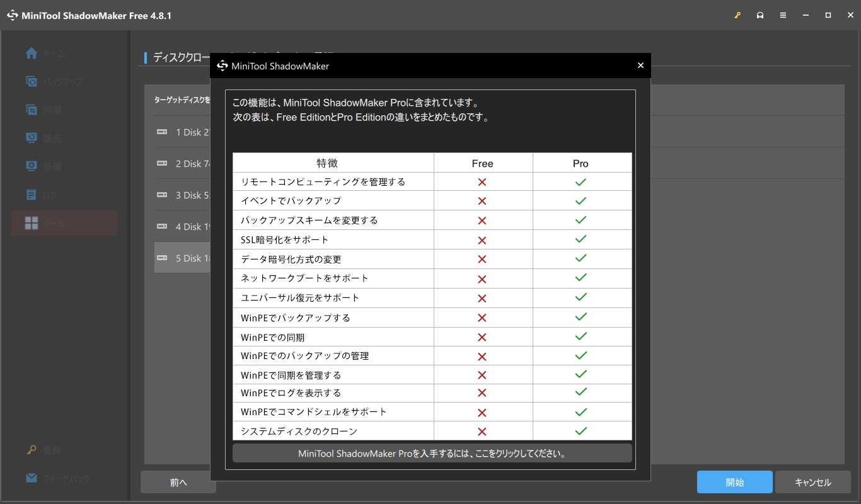
Task: Open the 復元 (Restore) sidebar page
Action: click(64, 139)
